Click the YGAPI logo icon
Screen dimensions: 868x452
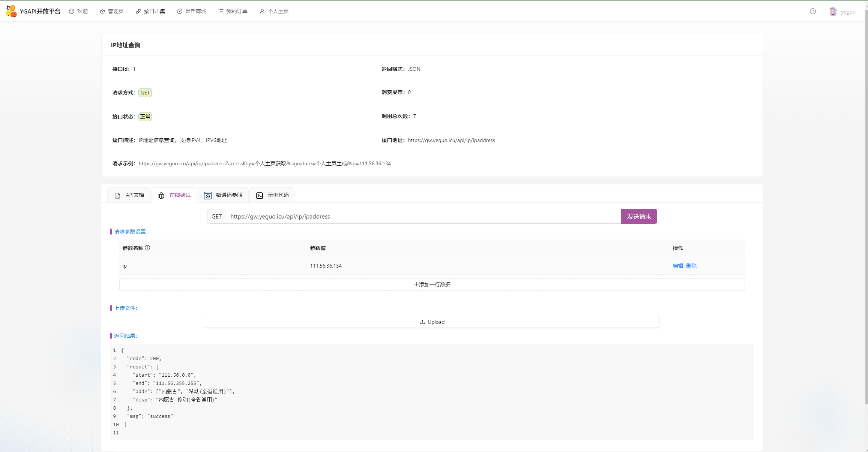point(11,11)
